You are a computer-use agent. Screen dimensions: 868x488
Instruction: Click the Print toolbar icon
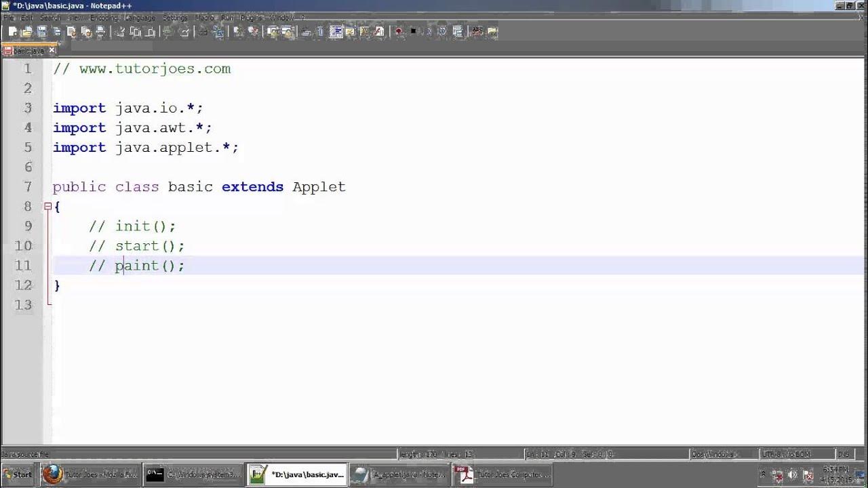point(100,31)
